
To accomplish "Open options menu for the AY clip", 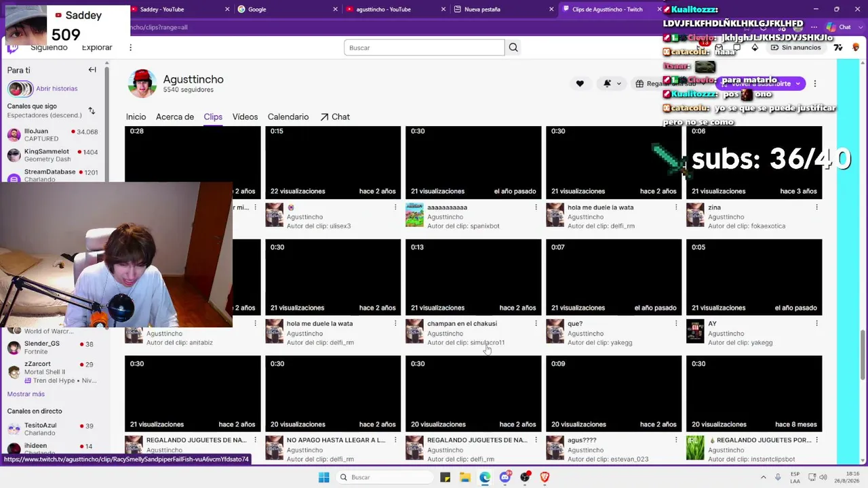I will pos(816,324).
